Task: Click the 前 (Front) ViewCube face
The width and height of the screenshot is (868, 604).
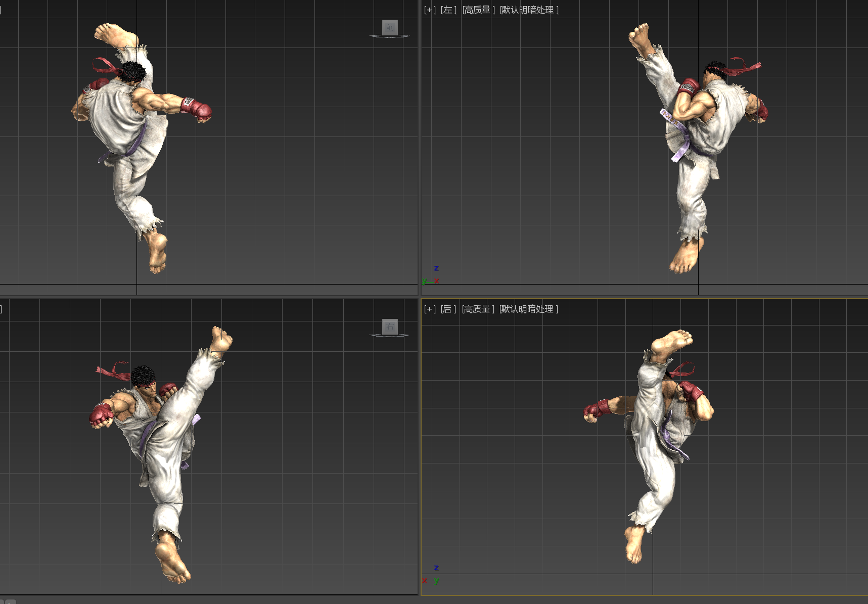Action: point(390,27)
